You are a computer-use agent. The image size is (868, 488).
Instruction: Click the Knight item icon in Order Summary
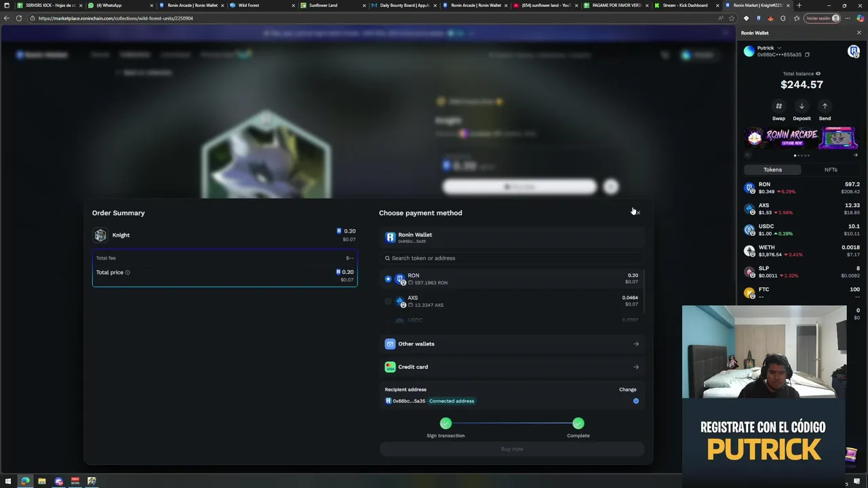pos(100,235)
